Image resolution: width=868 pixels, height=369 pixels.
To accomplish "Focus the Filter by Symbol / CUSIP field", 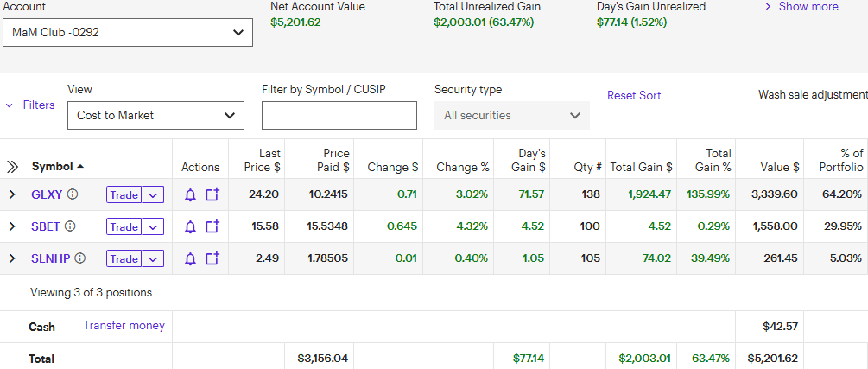I will (x=339, y=115).
